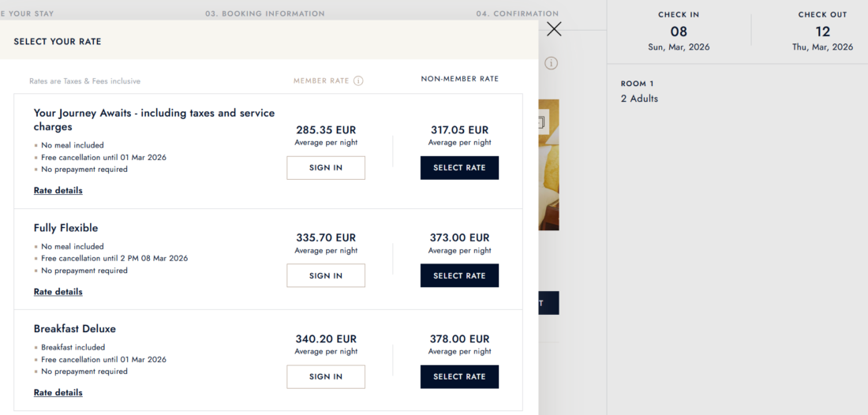The height and width of the screenshot is (415, 868).
Task: Click the room photo behind the dialog
Action: (x=549, y=164)
